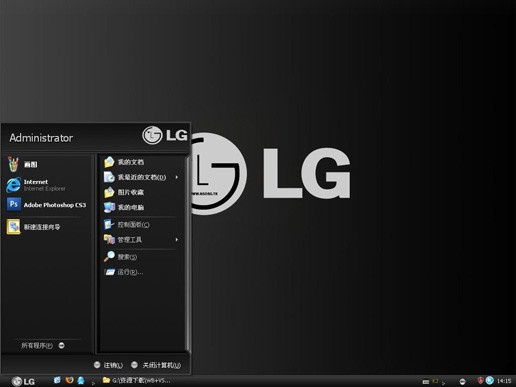Image resolution: width=516 pixels, height=387 pixels.
Task: Click the round dark tray icon
Action: pos(462,382)
